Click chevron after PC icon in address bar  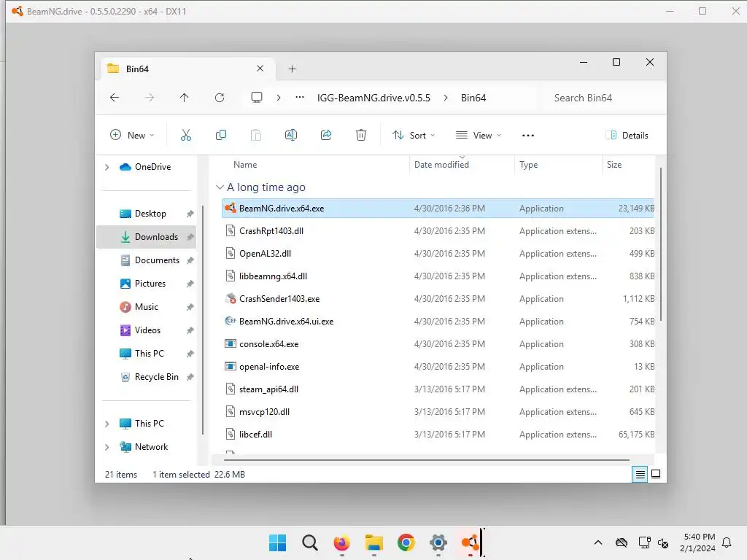click(x=278, y=98)
